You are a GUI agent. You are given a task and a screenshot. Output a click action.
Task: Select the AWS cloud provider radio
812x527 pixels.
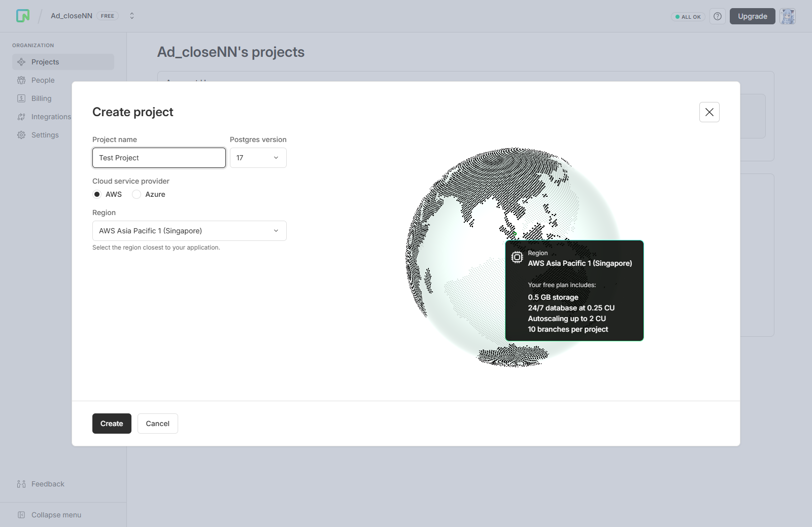coord(97,194)
